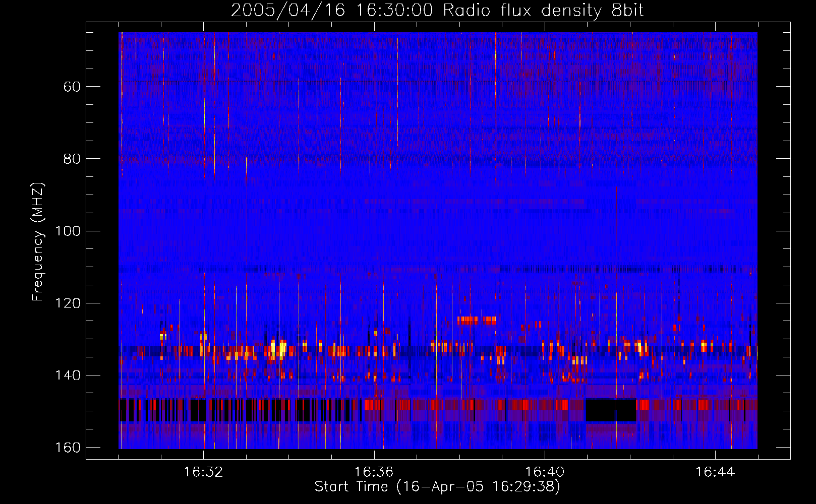Click the 100 frequency tick label

[x=68, y=231]
